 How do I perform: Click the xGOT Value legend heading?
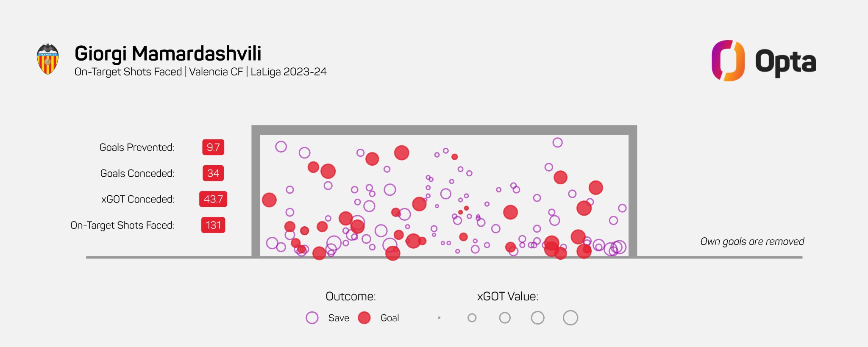pyautogui.click(x=508, y=296)
